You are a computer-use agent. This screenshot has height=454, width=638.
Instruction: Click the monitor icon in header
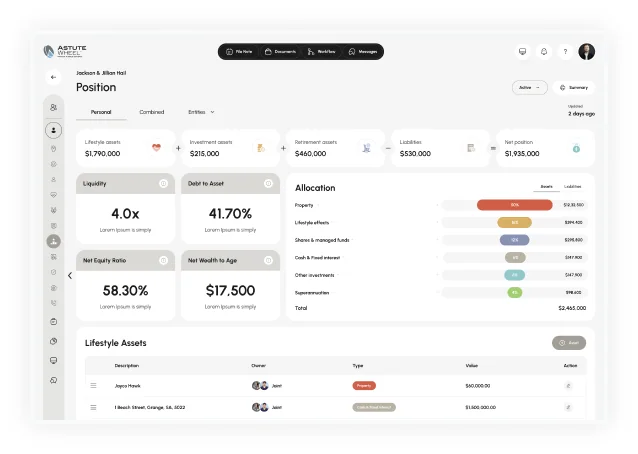click(x=522, y=52)
